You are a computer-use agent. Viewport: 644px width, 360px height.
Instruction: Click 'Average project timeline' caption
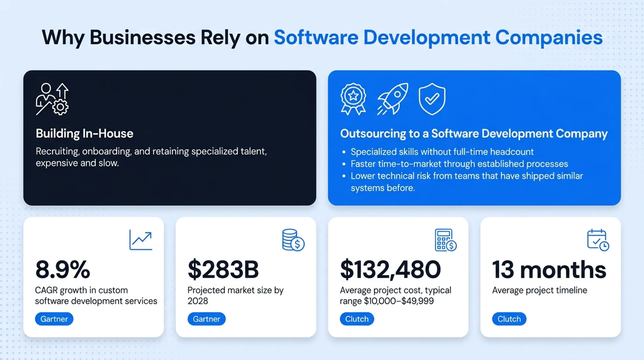[540, 290]
